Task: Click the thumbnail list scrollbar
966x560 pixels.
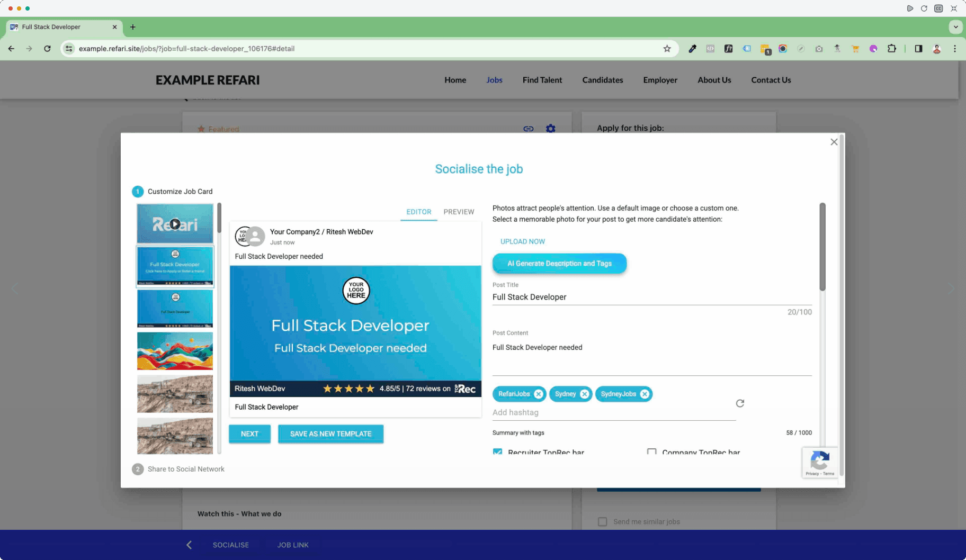Action: 219,218
